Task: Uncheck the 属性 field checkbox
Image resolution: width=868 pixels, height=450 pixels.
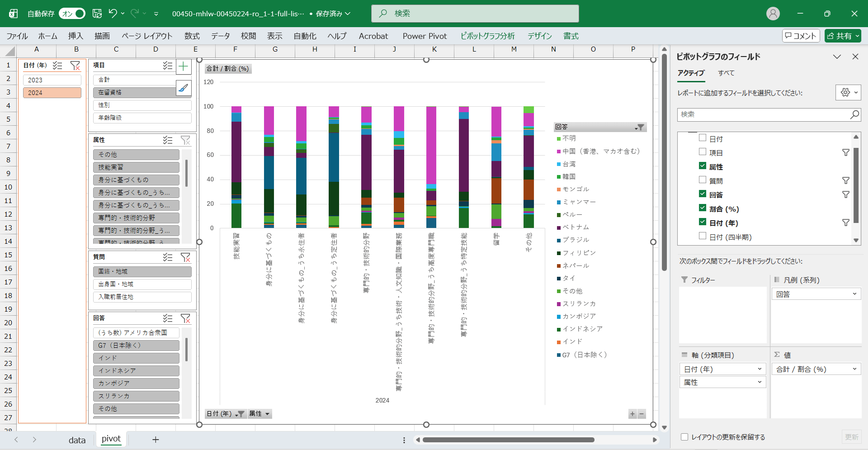Action: [x=703, y=166]
